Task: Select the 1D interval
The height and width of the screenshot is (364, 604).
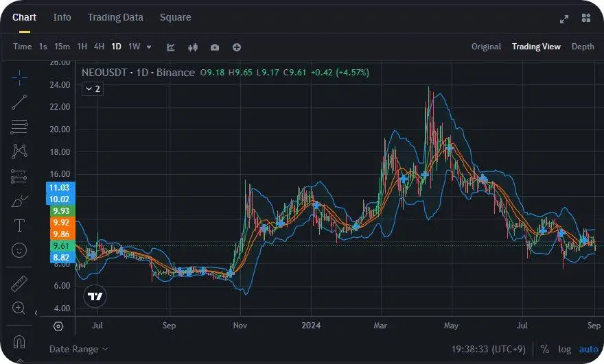Action: [x=116, y=47]
